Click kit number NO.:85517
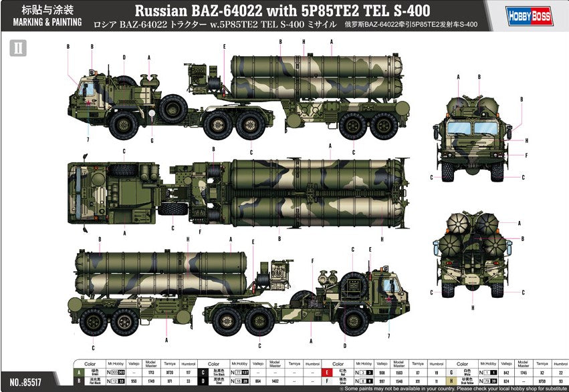 25,382
